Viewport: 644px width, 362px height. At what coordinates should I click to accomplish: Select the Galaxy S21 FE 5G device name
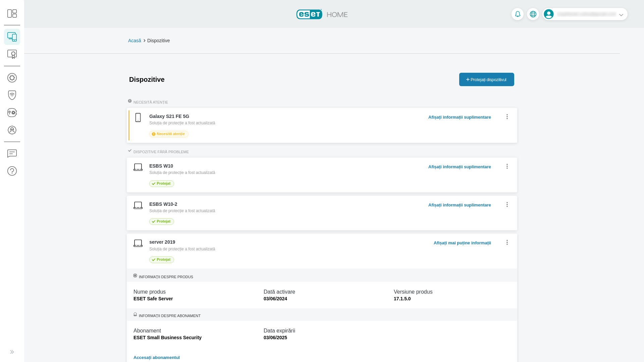(169, 116)
